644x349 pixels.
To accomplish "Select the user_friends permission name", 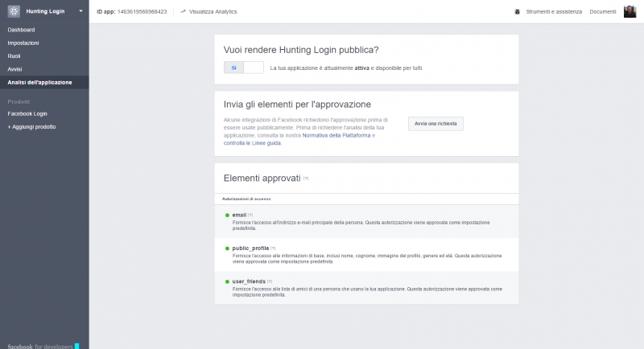I will pos(249,281).
